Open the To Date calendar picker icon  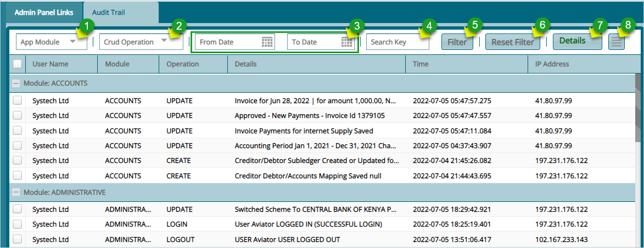click(x=347, y=42)
